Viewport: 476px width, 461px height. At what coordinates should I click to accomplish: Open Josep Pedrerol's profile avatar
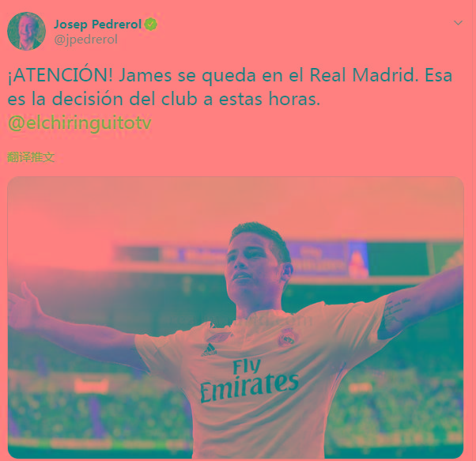pos(26,31)
